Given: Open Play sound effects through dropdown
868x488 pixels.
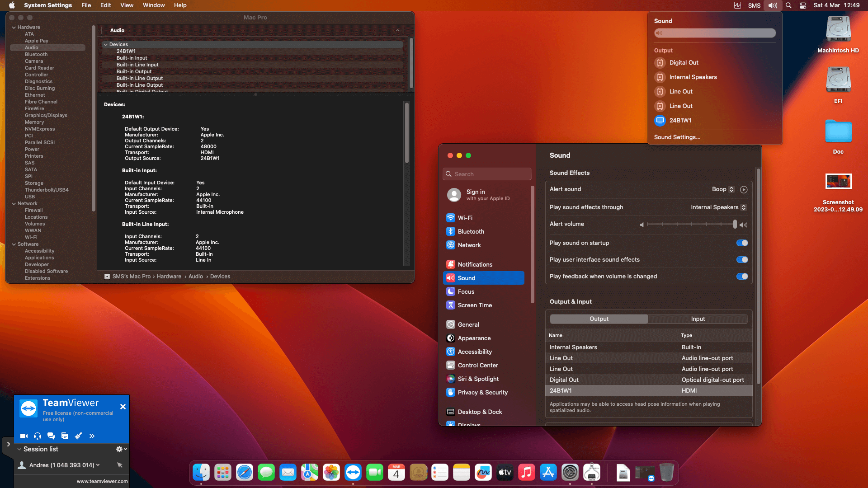Looking at the screenshot, I should coord(718,207).
